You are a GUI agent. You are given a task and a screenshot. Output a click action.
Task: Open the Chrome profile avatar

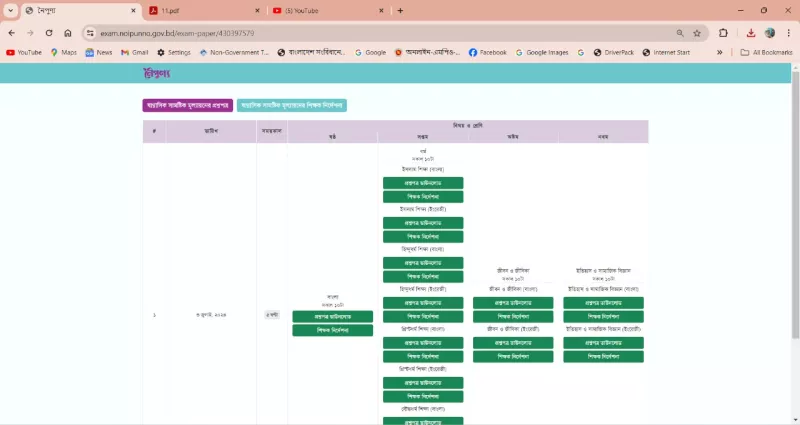(769, 33)
